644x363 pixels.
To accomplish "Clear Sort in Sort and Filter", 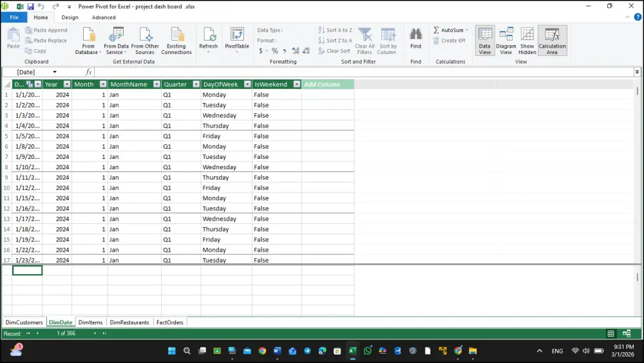I will [334, 51].
